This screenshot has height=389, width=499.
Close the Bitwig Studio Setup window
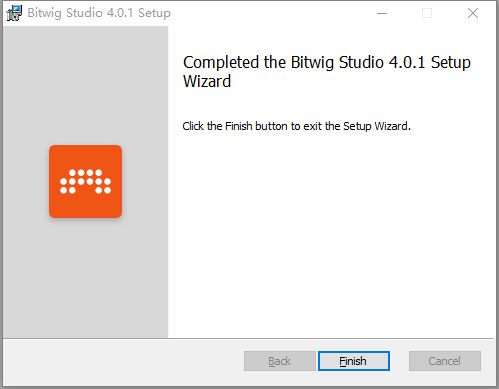point(473,13)
